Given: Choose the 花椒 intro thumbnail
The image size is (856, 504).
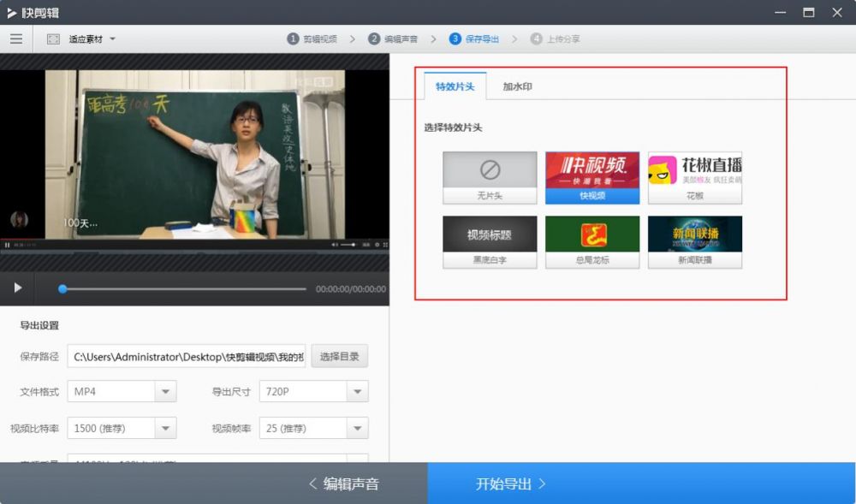Looking at the screenshot, I should (x=695, y=178).
